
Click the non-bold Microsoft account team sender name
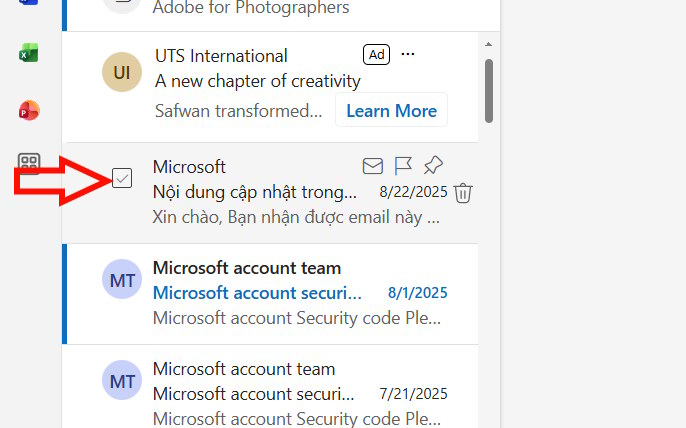[244, 369]
